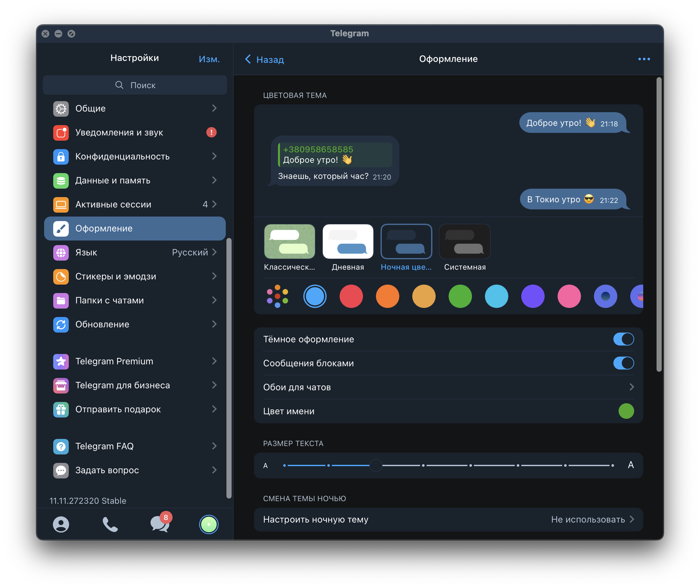Expand Конфиденциальность chevron
This screenshot has height=588, width=700.
(x=214, y=156)
